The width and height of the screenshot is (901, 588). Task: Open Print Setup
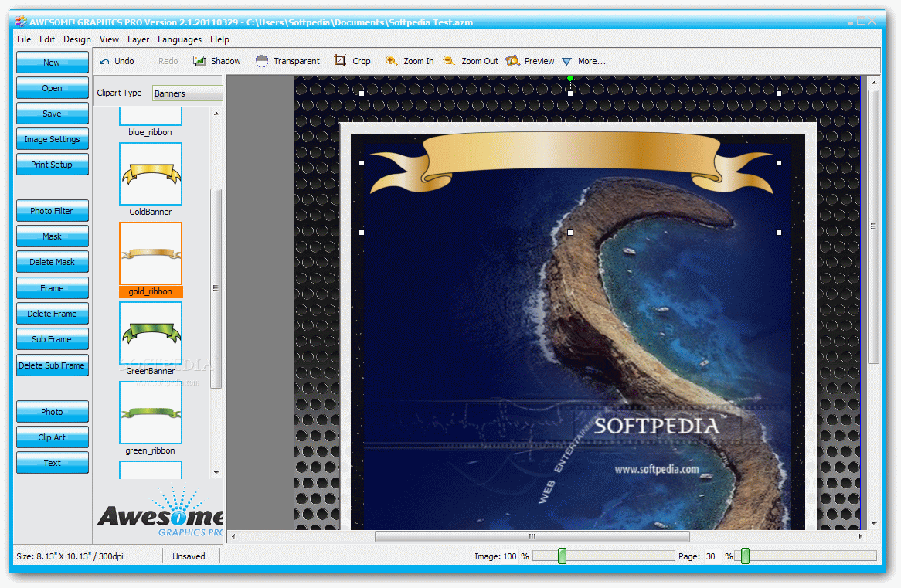pyautogui.click(x=53, y=165)
